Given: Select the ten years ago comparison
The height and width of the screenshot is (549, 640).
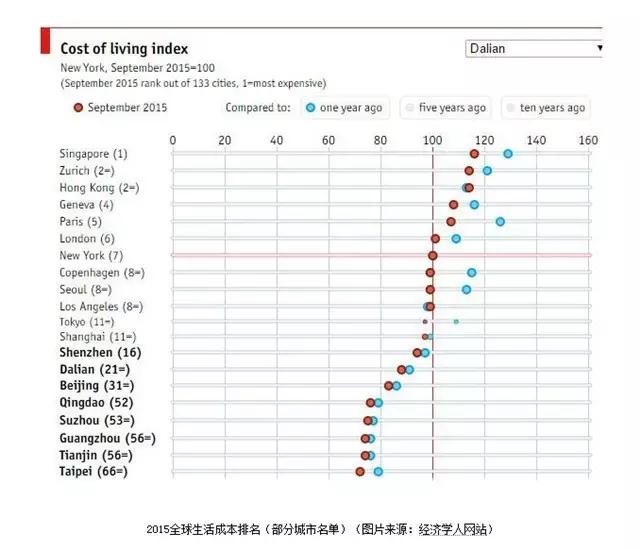Looking at the screenshot, I should (545, 108).
